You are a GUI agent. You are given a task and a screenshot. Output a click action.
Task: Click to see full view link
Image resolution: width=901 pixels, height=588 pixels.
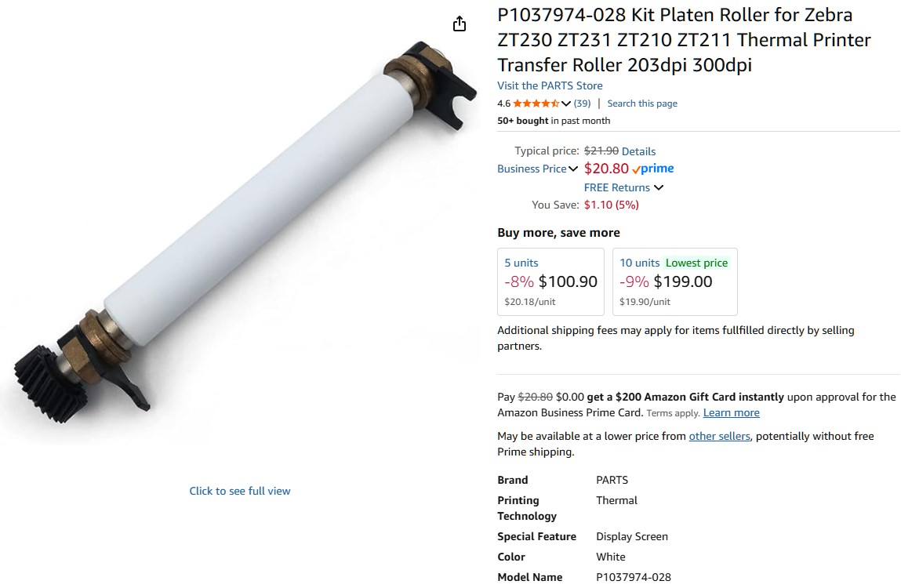(x=240, y=491)
